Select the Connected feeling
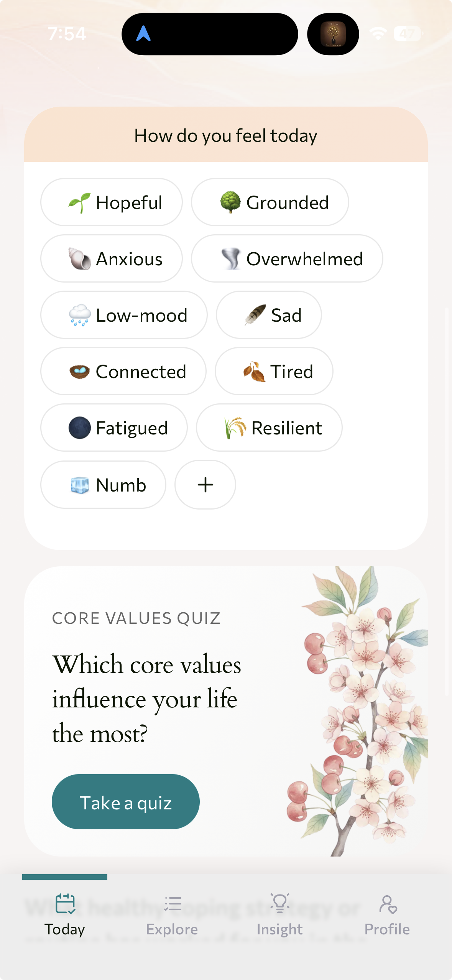452x980 pixels. point(123,371)
